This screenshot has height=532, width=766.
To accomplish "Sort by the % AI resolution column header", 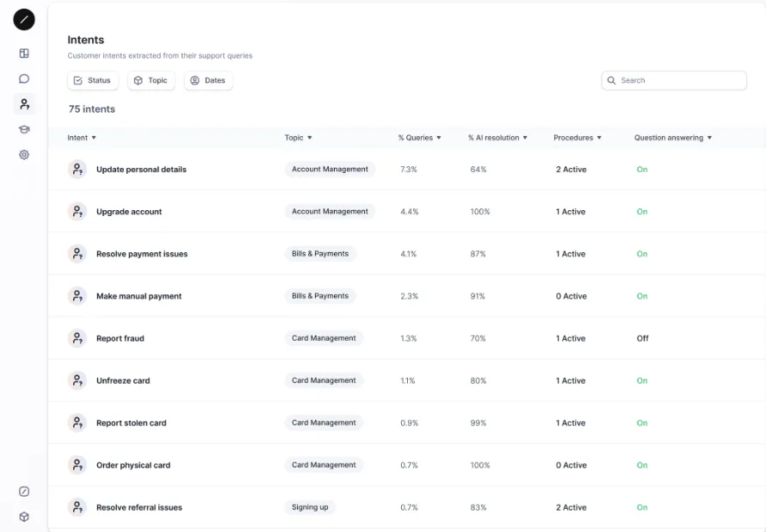I will [x=497, y=138].
